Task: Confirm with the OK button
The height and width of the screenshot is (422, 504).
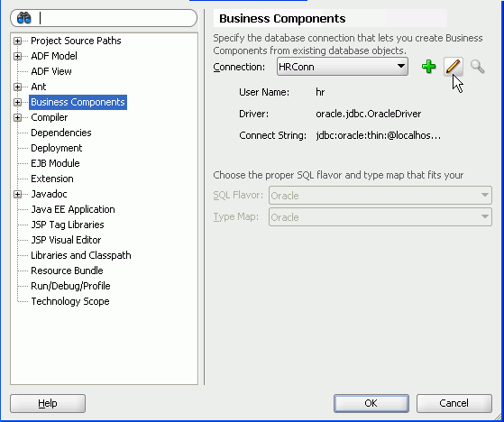Action: pos(371,403)
